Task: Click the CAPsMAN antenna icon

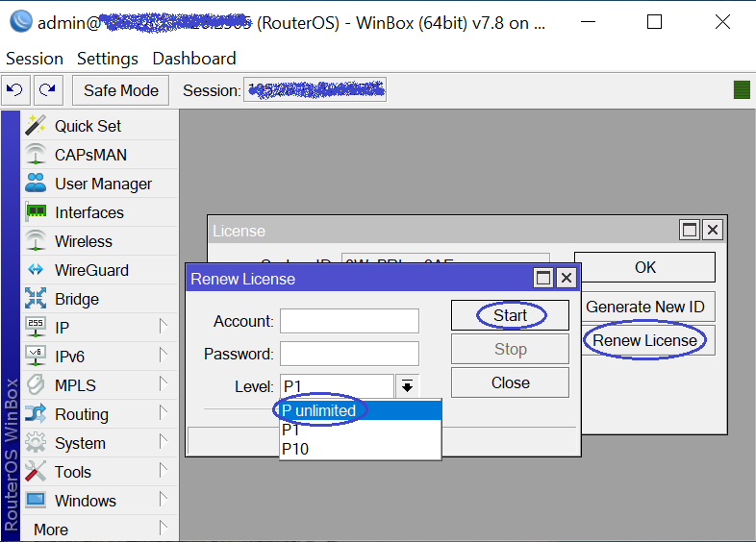Action: coord(36,154)
